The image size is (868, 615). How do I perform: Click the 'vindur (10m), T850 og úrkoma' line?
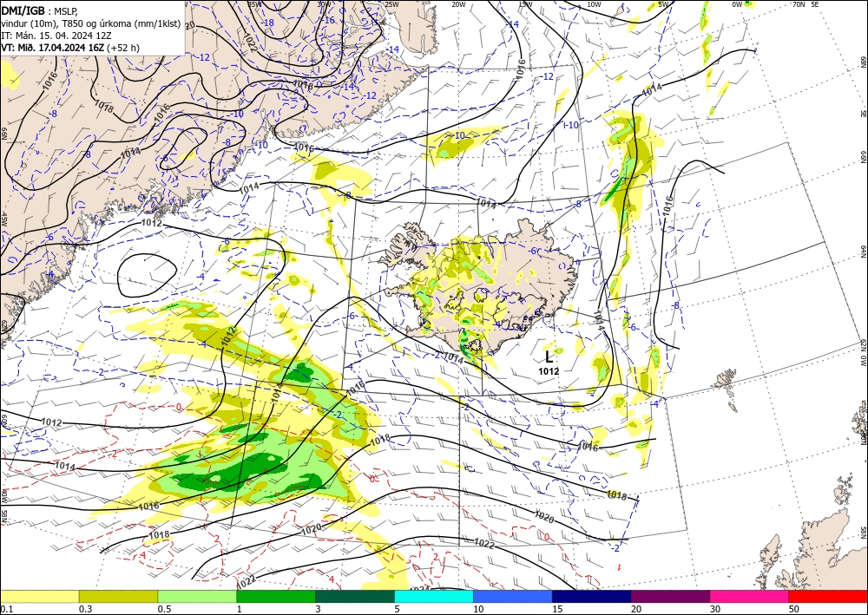[91, 23]
